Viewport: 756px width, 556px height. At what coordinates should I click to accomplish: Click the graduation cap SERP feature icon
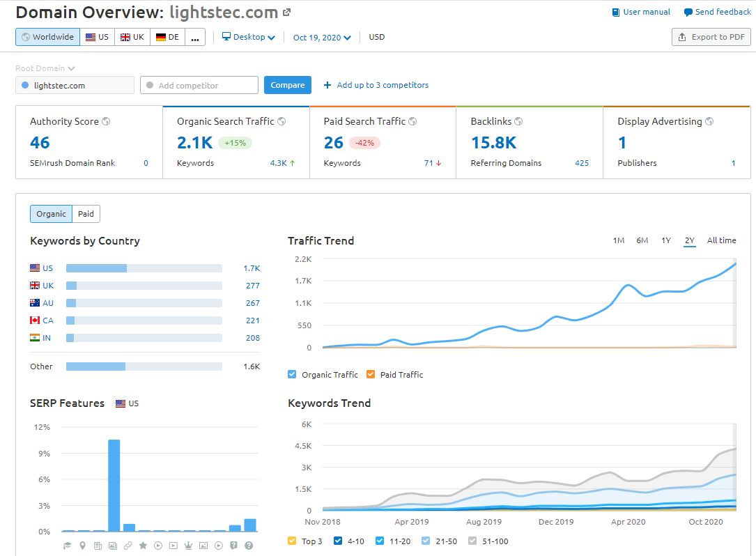coord(68,546)
